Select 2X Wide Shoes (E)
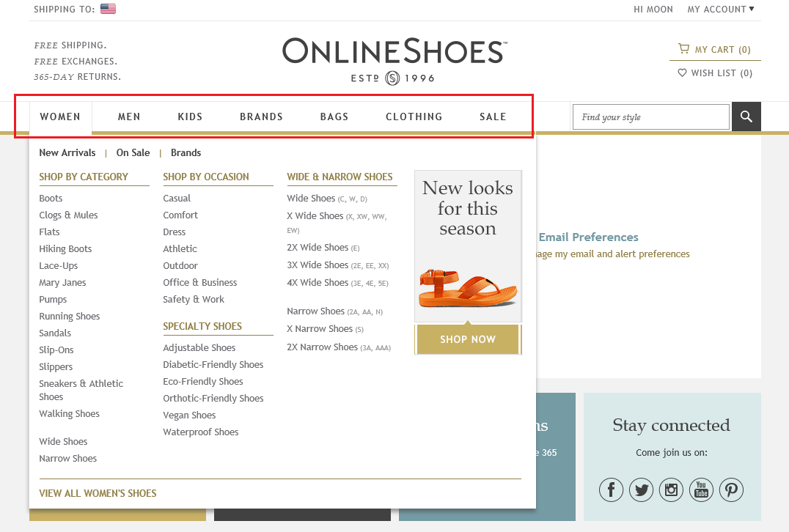The height and width of the screenshot is (532, 789). coord(323,248)
